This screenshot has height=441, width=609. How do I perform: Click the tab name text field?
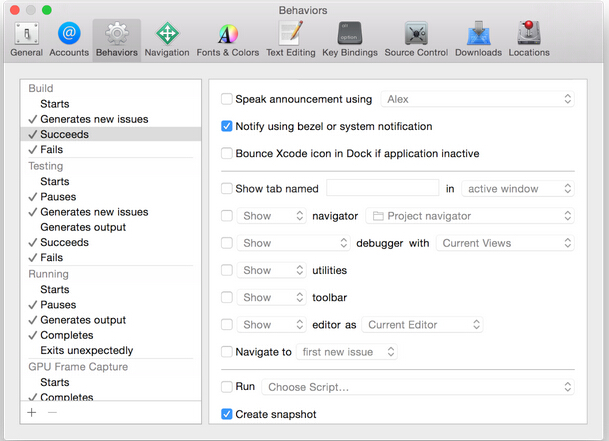click(383, 188)
